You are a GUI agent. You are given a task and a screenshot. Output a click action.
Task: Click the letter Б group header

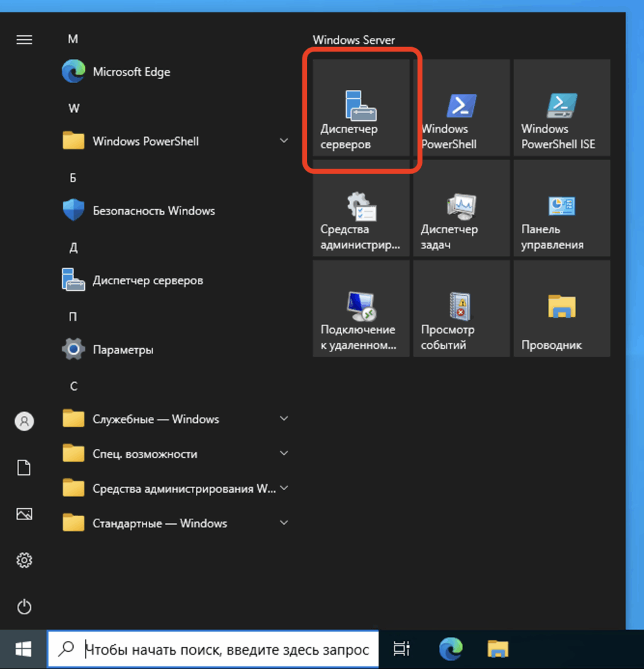73,178
